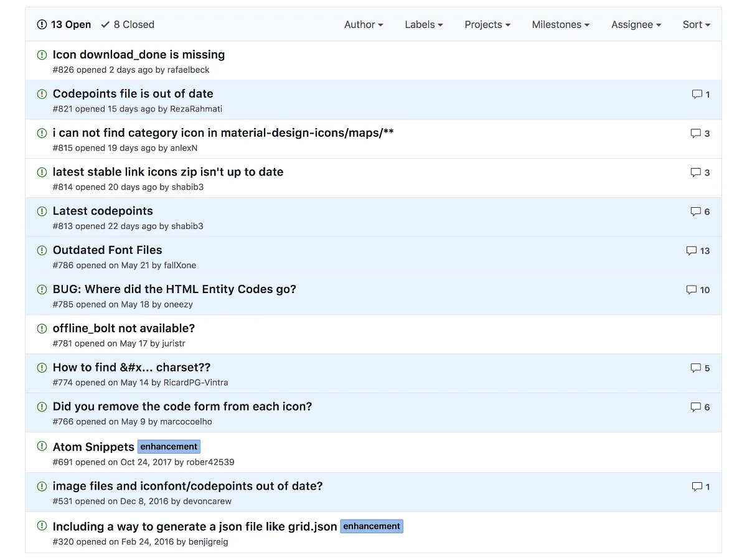Screen dimensions: 747x560
Task: Open issue 'Icon download_done is missing'
Action: click(139, 55)
